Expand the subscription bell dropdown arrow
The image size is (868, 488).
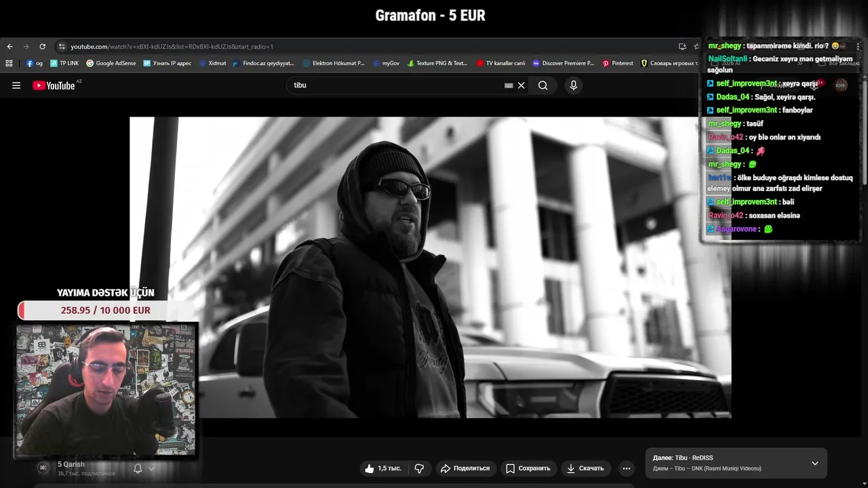[x=151, y=468]
